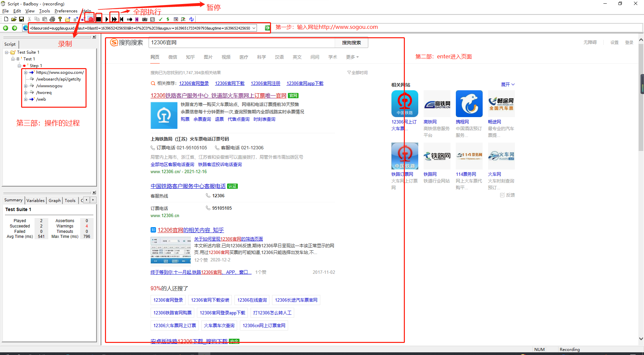Click the green Go arrow beside URL

[x=267, y=28]
